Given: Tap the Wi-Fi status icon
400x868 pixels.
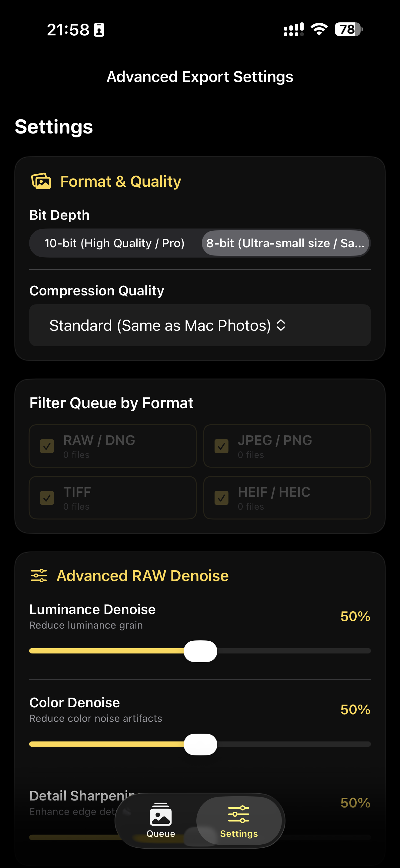Looking at the screenshot, I should 319,29.
